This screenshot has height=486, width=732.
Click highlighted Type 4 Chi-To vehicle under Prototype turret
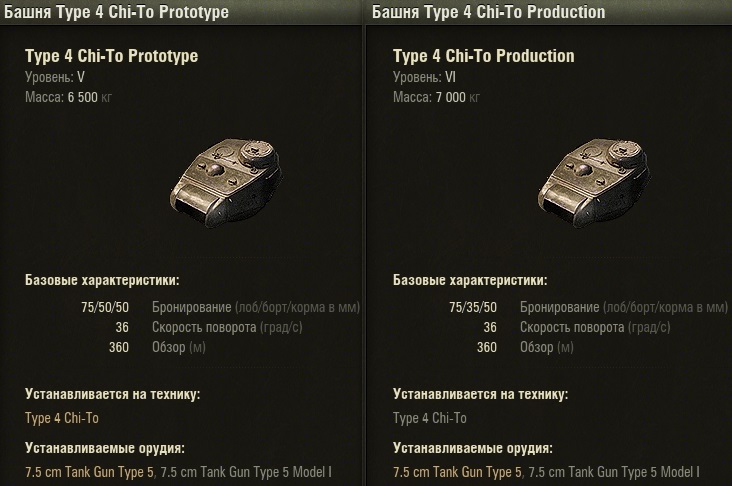(x=61, y=418)
